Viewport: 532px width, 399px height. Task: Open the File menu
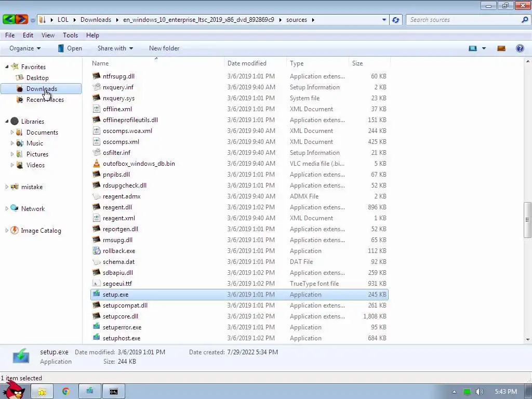(10, 35)
